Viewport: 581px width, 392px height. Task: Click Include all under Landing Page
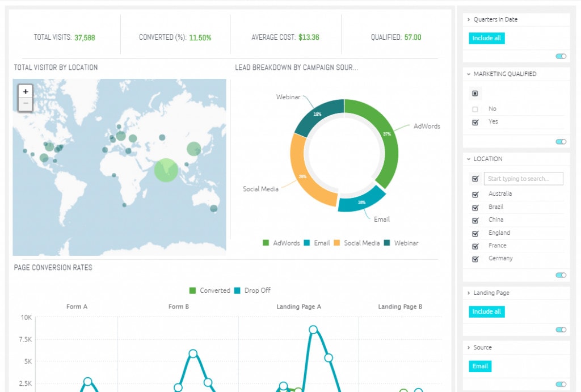pos(486,311)
